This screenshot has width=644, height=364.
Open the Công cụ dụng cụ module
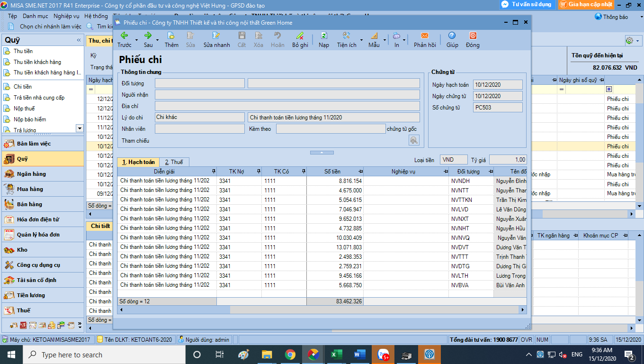tap(42, 265)
